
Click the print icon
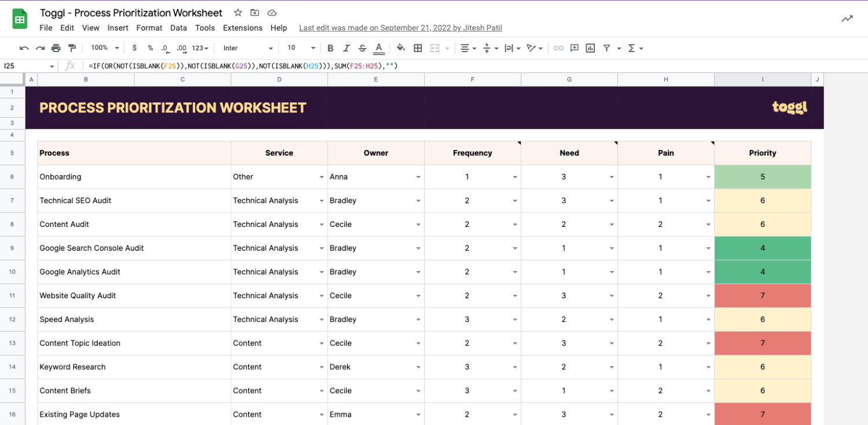click(x=56, y=48)
